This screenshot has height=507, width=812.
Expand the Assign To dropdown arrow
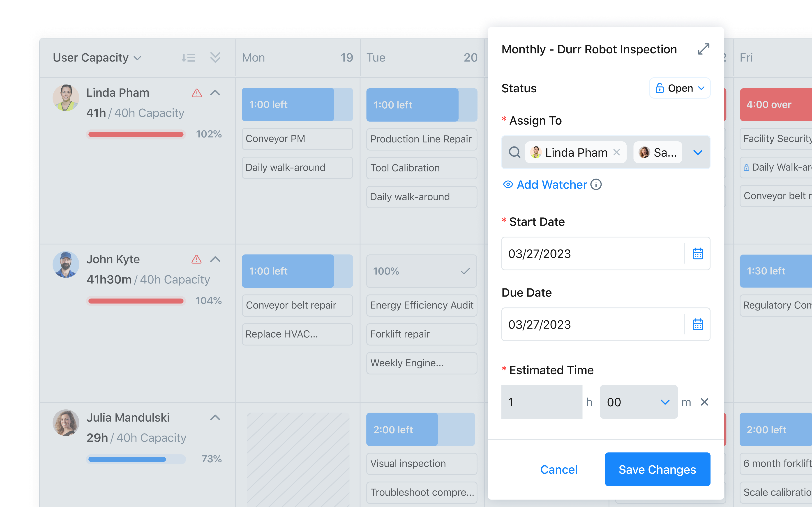698,153
